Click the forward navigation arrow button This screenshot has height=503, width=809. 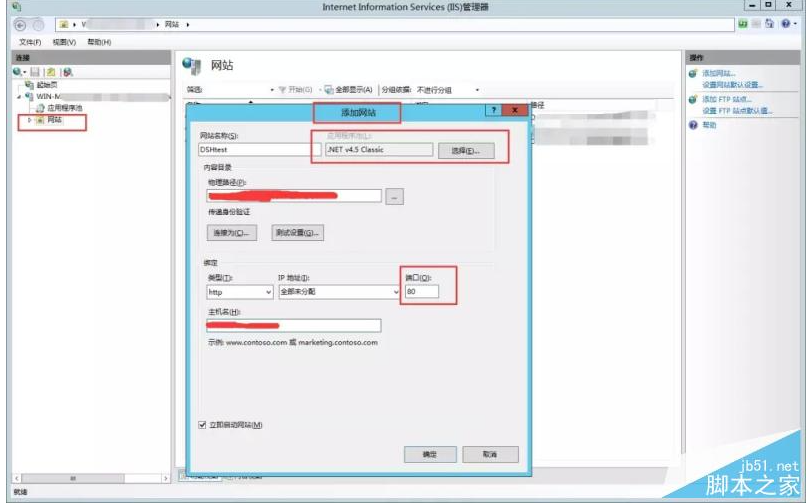(38, 25)
